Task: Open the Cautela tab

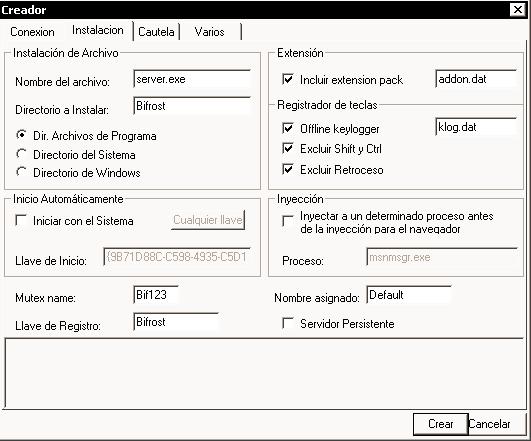Action: click(156, 32)
